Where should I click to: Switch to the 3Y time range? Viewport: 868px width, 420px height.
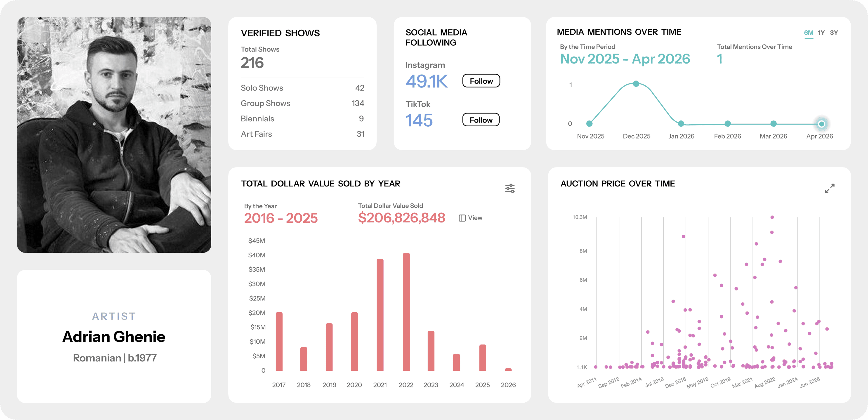click(834, 33)
